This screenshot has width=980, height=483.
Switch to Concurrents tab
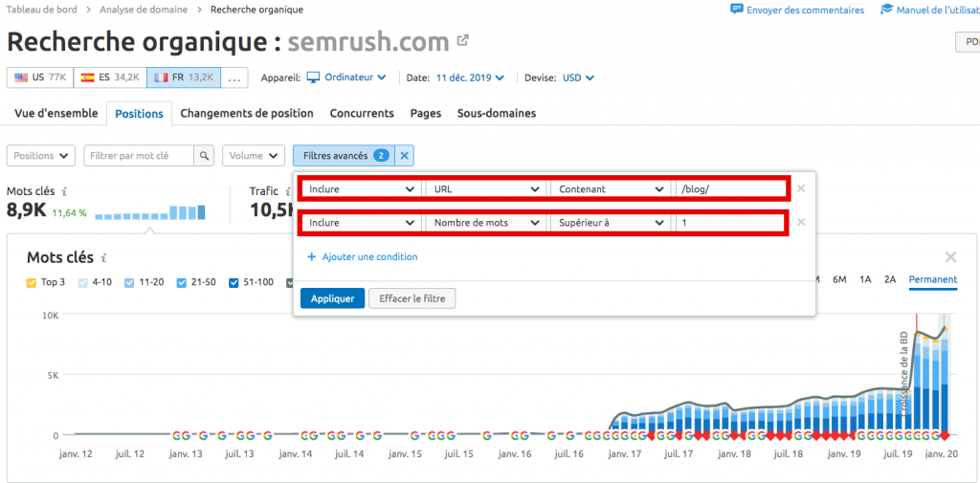pyautogui.click(x=362, y=113)
